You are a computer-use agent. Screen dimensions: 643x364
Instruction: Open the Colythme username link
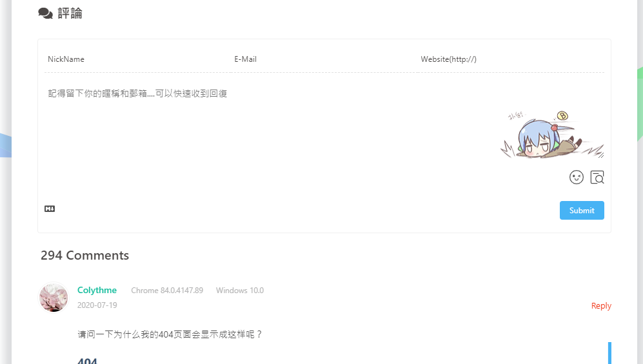point(97,291)
